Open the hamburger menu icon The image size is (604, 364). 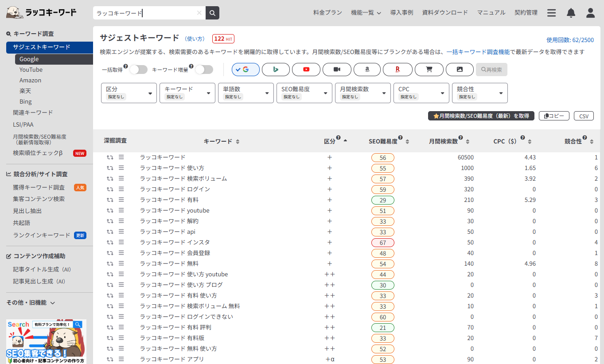click(551, 13)
